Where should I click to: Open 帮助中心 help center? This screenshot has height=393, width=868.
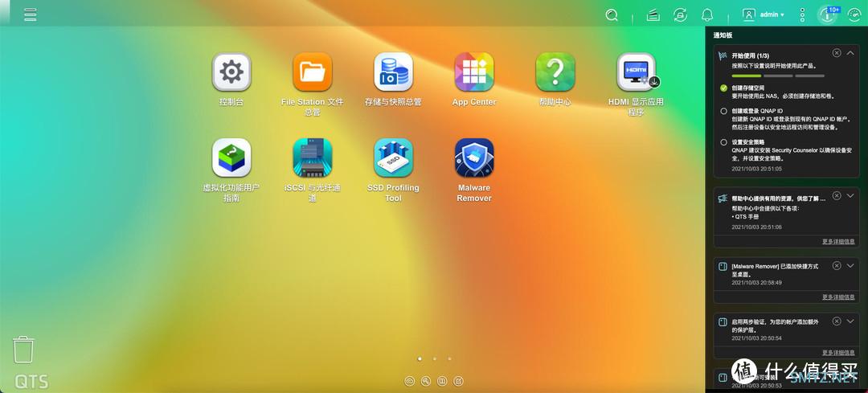click(555, 72)
